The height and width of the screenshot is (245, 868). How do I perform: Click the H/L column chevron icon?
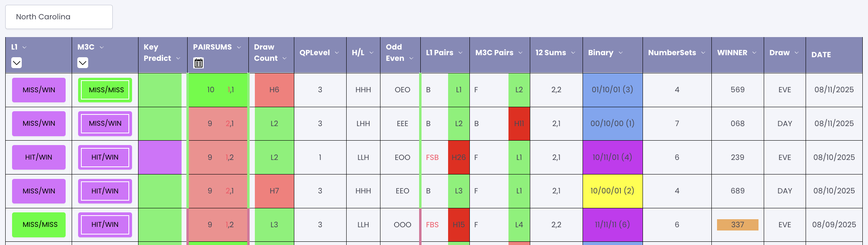pos(371,53)
